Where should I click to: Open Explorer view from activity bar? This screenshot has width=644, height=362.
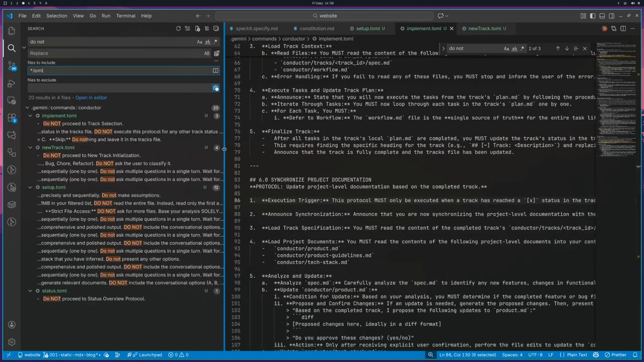click(12, 31)
